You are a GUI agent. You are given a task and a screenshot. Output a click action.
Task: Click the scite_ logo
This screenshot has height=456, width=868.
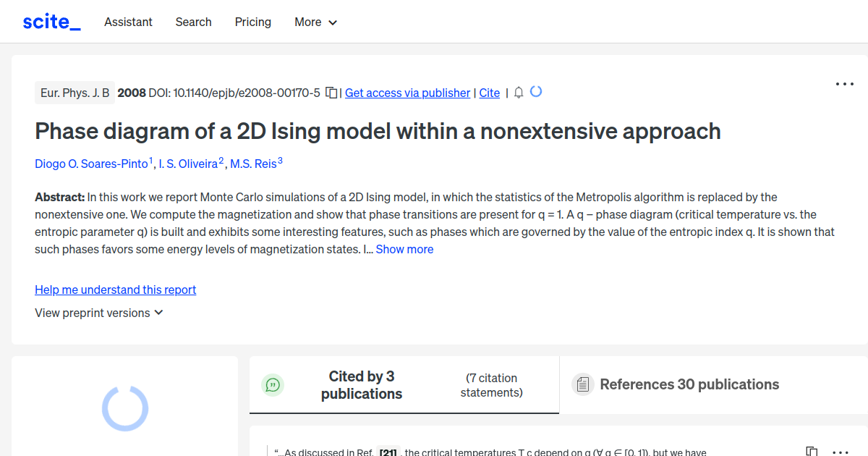click(x=51, y=21)
